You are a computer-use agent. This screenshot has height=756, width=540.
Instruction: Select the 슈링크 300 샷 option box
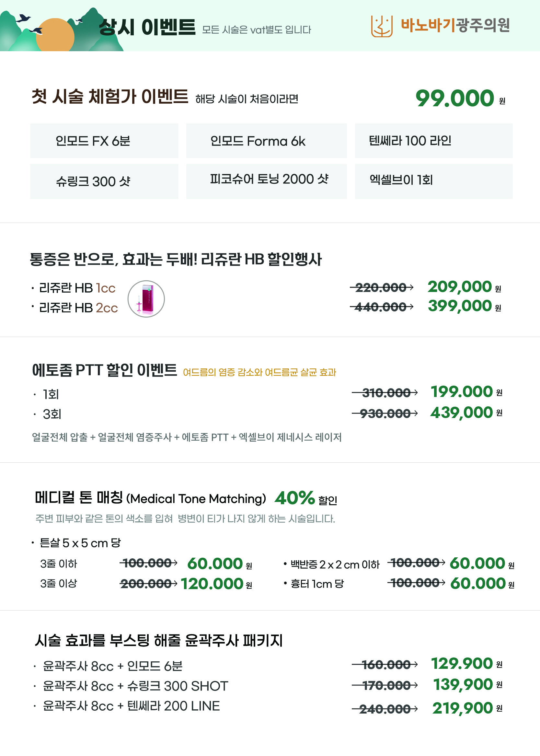click(x=104, y=181)
